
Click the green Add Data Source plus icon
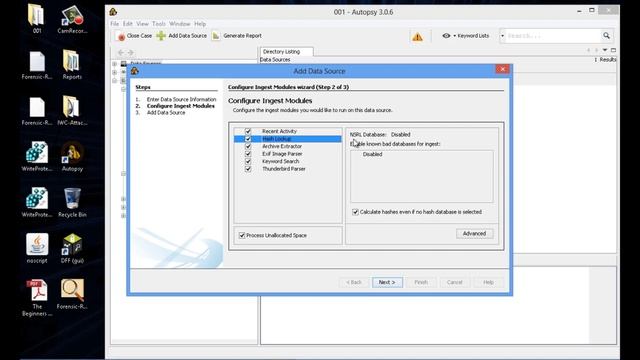tap(161, 36)
